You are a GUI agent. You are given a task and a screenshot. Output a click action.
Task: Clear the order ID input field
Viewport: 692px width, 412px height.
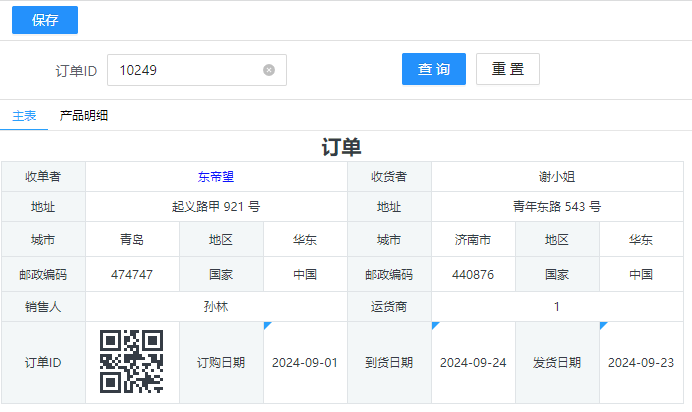pos(269,70)
